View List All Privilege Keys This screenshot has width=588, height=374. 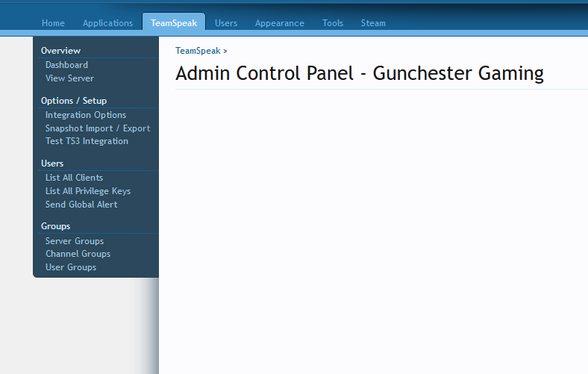[x=88, y=191]
